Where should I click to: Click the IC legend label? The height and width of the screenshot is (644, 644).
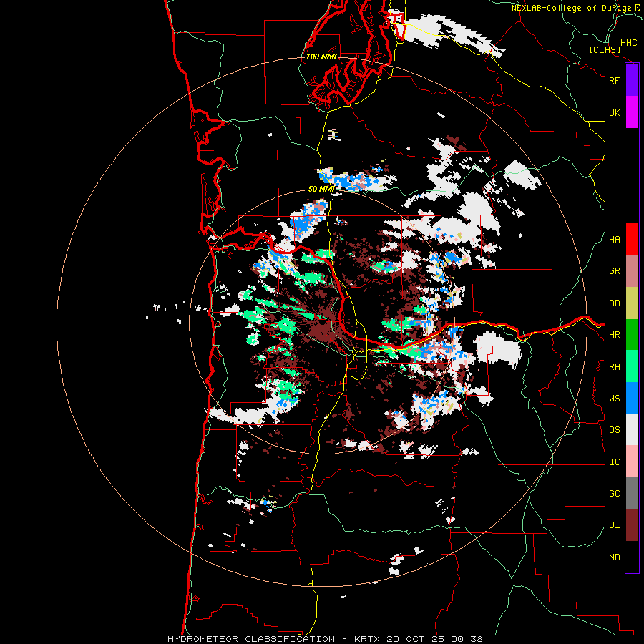tap(614, 462)
